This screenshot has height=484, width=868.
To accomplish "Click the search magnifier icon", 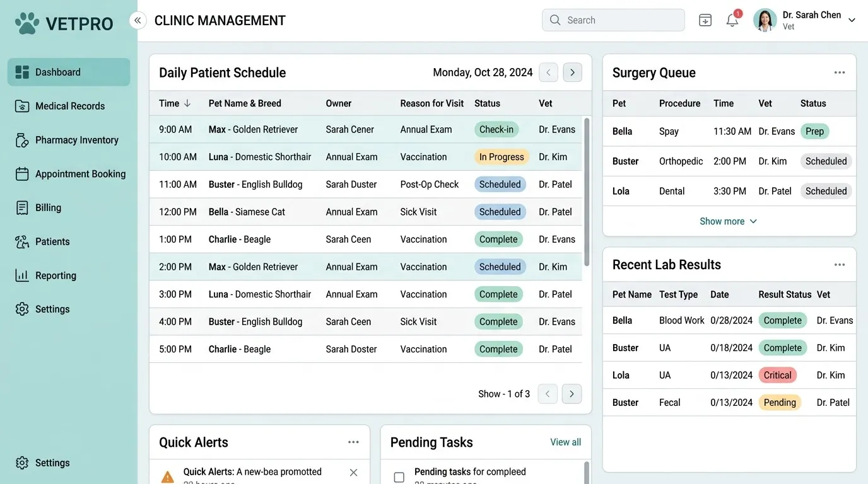I will 555,20.
